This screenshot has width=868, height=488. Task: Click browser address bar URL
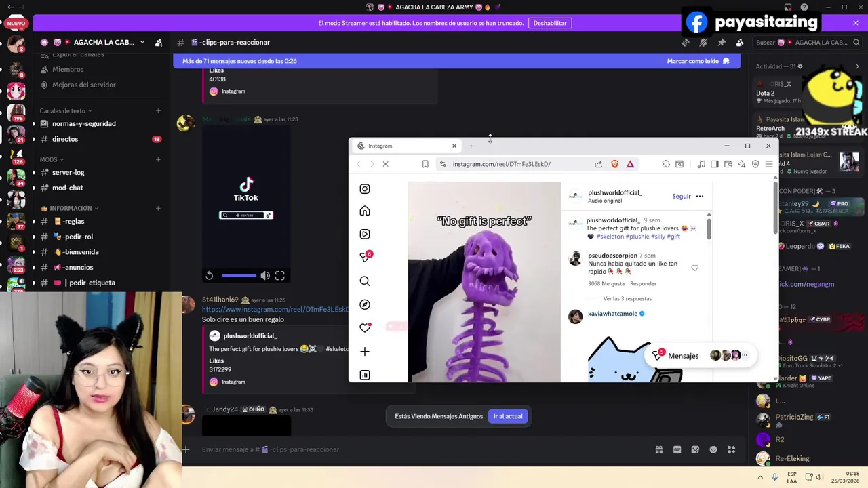tap(502, 164)
